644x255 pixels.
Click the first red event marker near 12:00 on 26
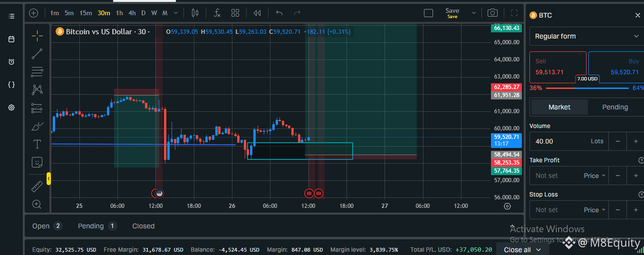tap(309, 193)
